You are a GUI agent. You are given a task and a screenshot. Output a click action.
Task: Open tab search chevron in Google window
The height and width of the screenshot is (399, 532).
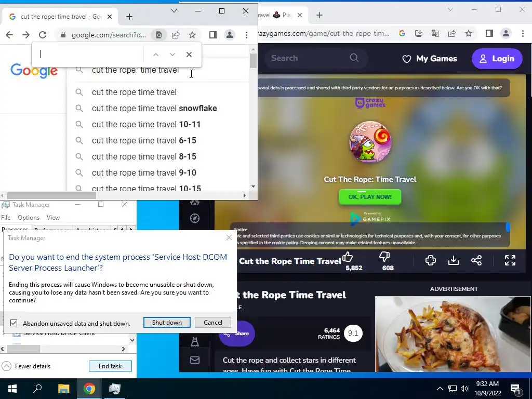tap(174, 11)
